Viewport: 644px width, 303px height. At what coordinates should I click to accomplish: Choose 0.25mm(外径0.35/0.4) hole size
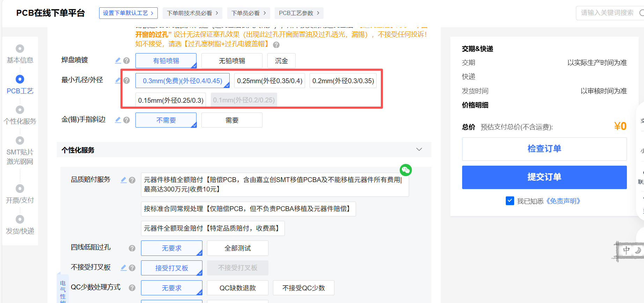pos(270,81)
